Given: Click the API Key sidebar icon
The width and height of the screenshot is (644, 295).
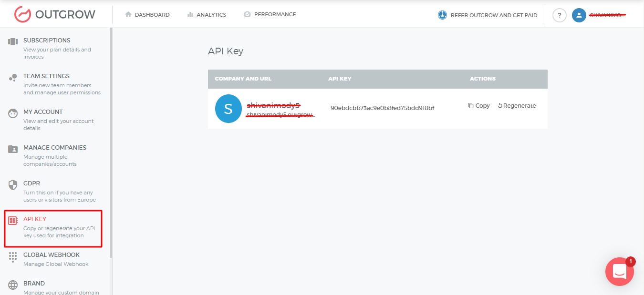Looking at the screenshot, I should point(13,221).
